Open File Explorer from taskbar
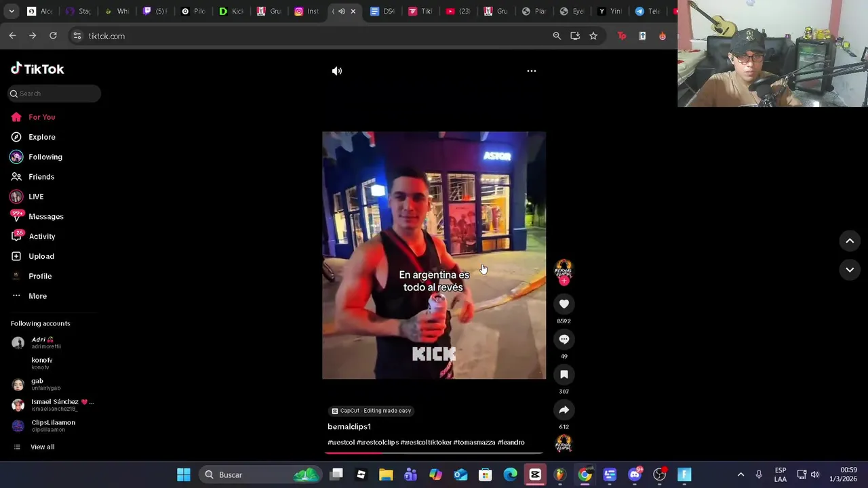Image resolution: width=868 pixels, height=488 pixels. point(386,474)
